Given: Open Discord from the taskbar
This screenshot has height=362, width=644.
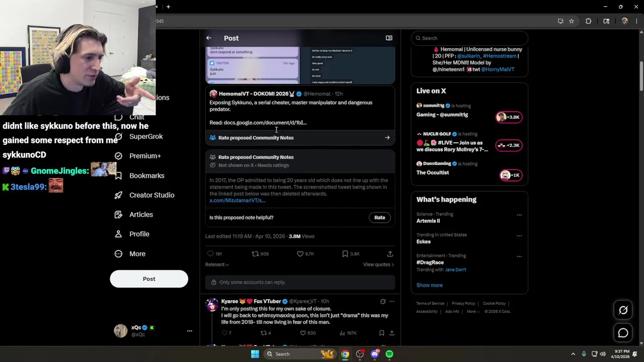Looking at the screenshot, I should tap(374, 354).
